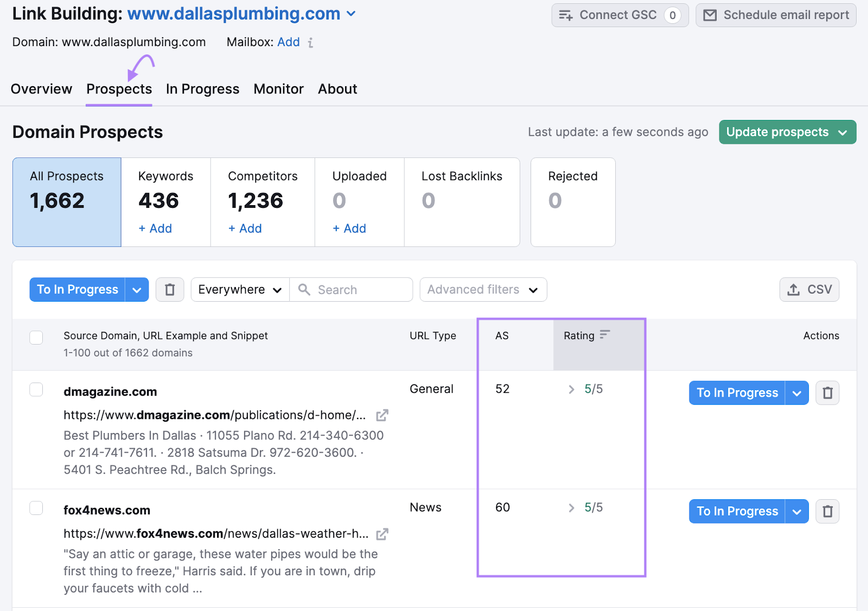868x611 pixels.
Task: Select the fox4news.com row checkbox
Action: pyautogui.click(x=36, y=508)
